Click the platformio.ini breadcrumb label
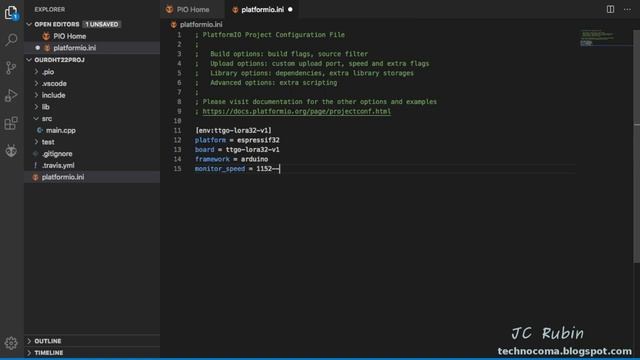 coord(201,24)
